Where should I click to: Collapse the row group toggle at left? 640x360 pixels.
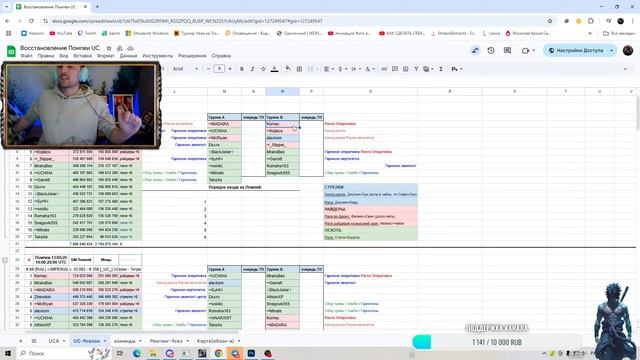pyautogui.click(x=5, y=260)
